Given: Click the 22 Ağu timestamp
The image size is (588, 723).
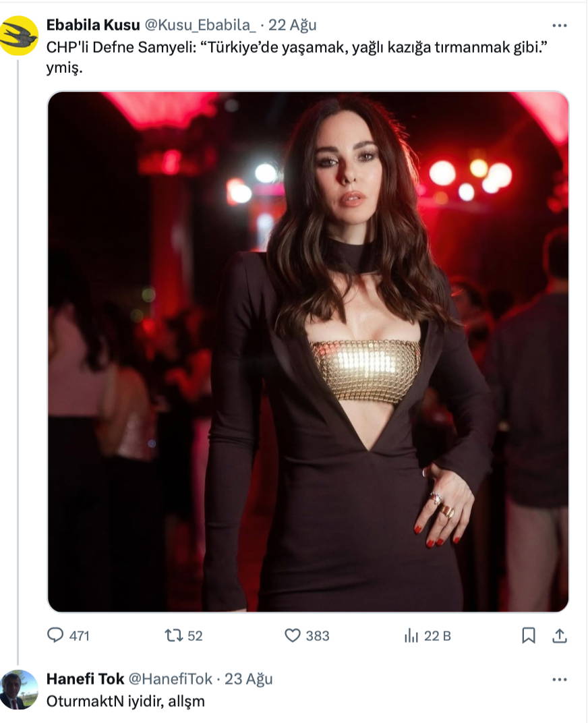Looking at the screenshot, I should (x=292, y=26).
